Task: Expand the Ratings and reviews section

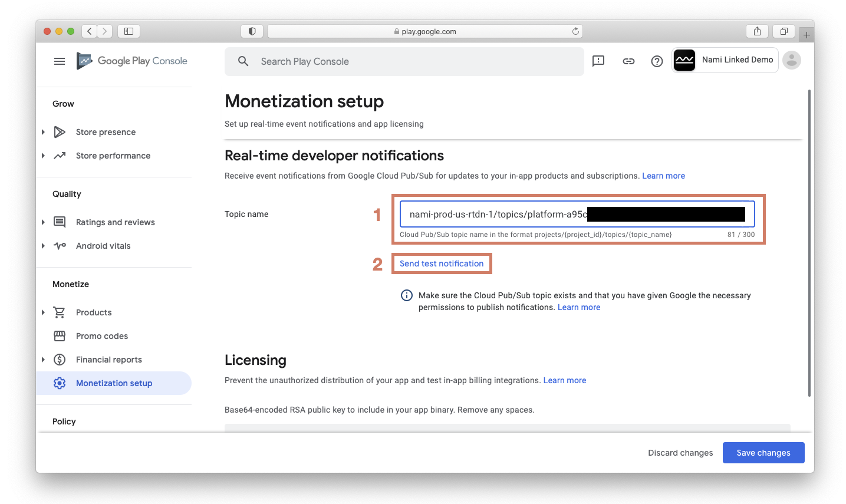Action: click(43, 222)
